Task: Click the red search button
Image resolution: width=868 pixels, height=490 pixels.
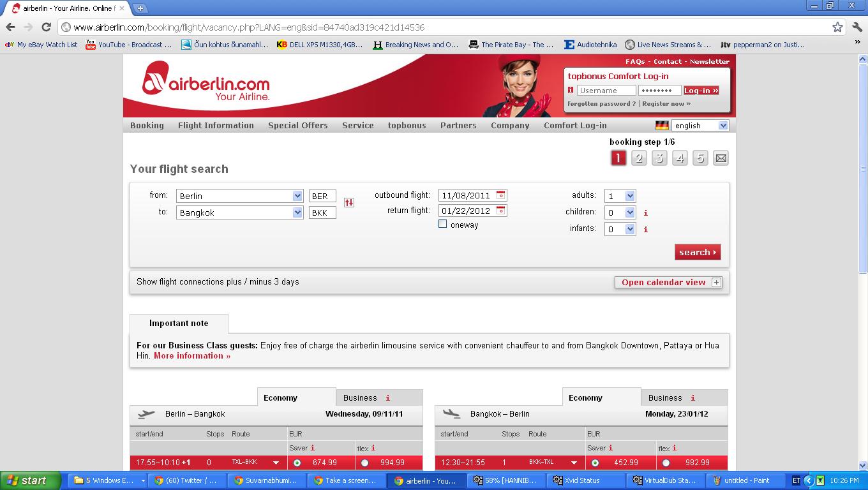Action: pos(698,252)
